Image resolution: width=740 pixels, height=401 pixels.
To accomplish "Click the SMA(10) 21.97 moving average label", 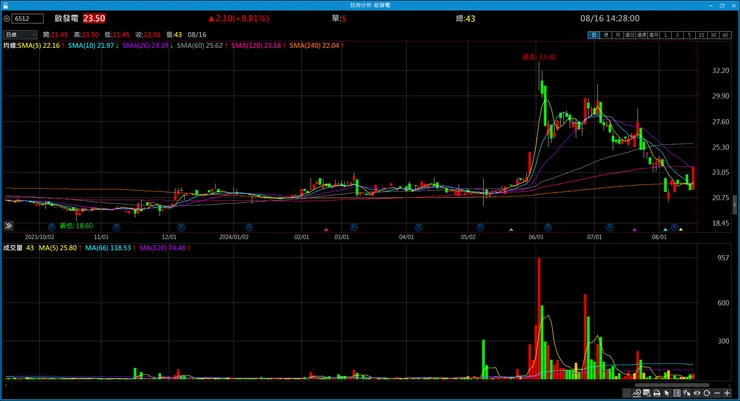I will 93,45.
